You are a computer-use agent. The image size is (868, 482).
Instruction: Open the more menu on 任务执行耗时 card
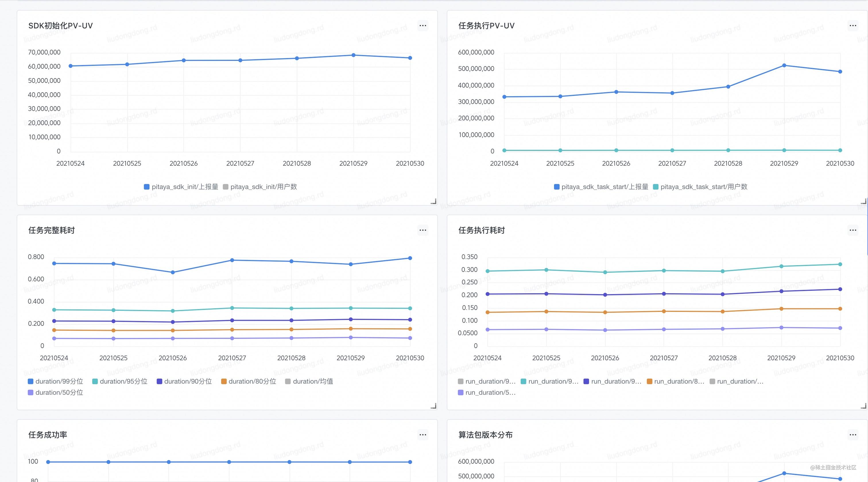point(852,230)
